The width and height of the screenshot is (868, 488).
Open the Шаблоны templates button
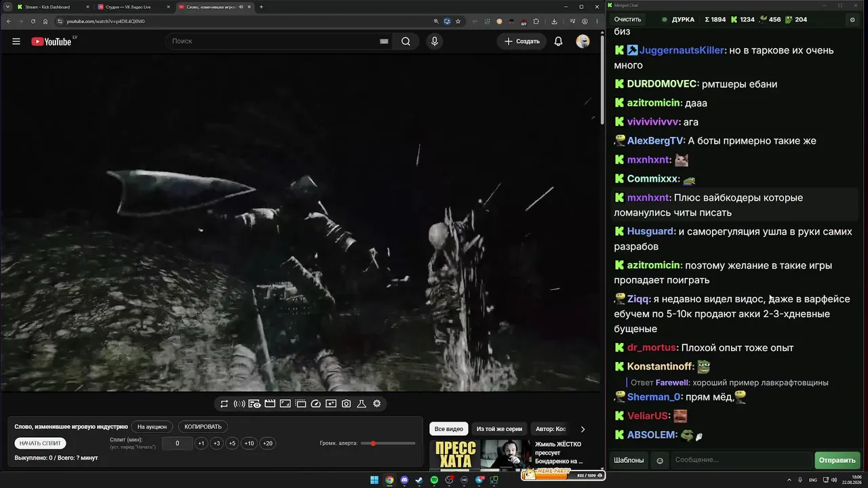tap(629, 461)
